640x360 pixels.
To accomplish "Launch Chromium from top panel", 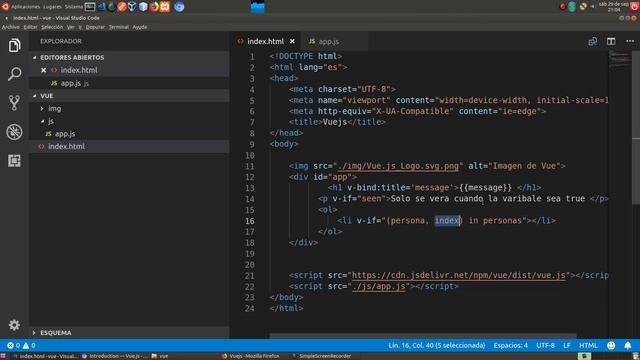I will [x=179, y=7].
